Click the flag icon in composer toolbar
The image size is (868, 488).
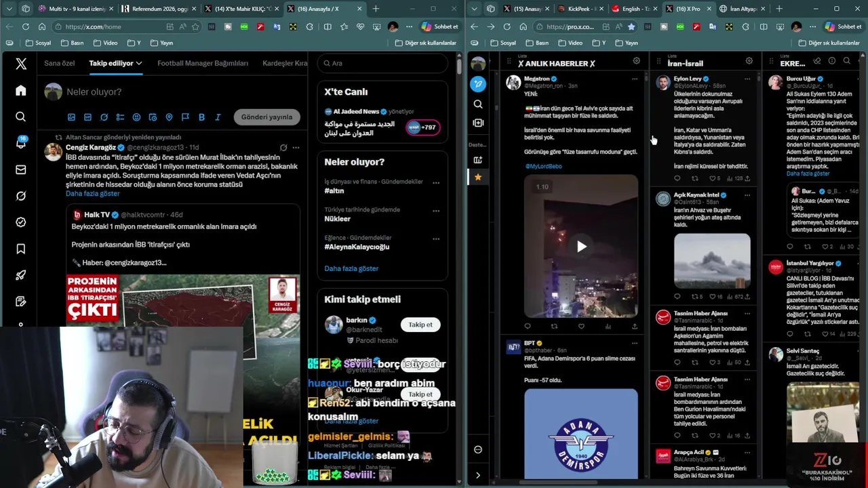coord(185,117)
